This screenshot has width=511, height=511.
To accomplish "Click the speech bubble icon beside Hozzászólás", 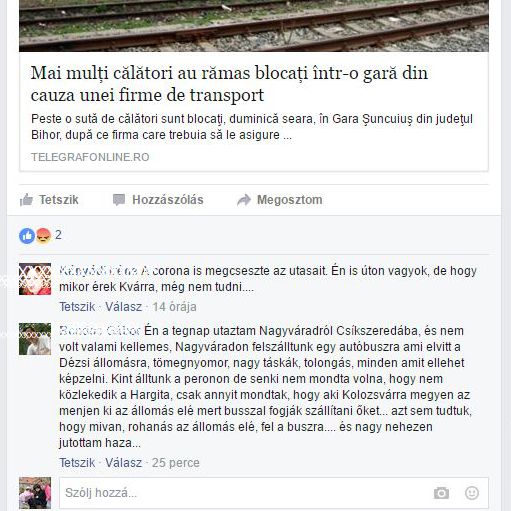I will click(119, 200).
